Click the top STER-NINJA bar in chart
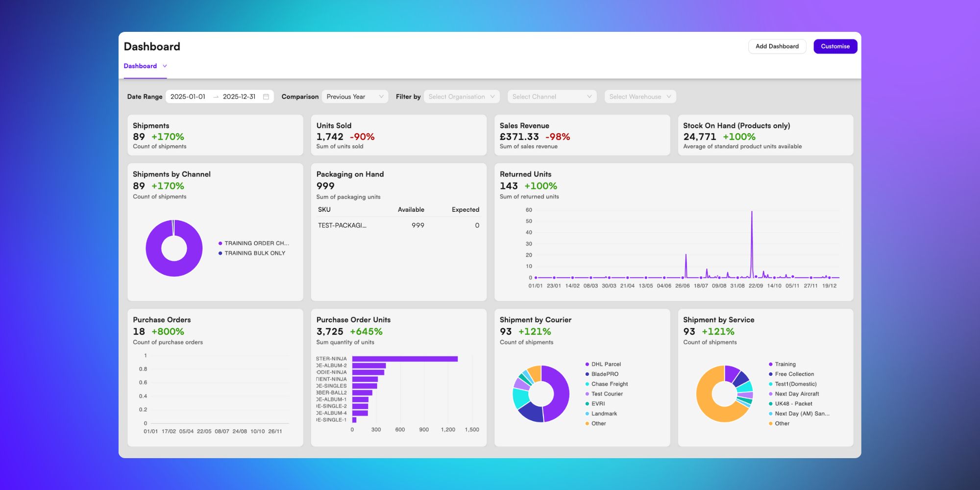This screenshot has height=490, width=980. click(405, 359)
